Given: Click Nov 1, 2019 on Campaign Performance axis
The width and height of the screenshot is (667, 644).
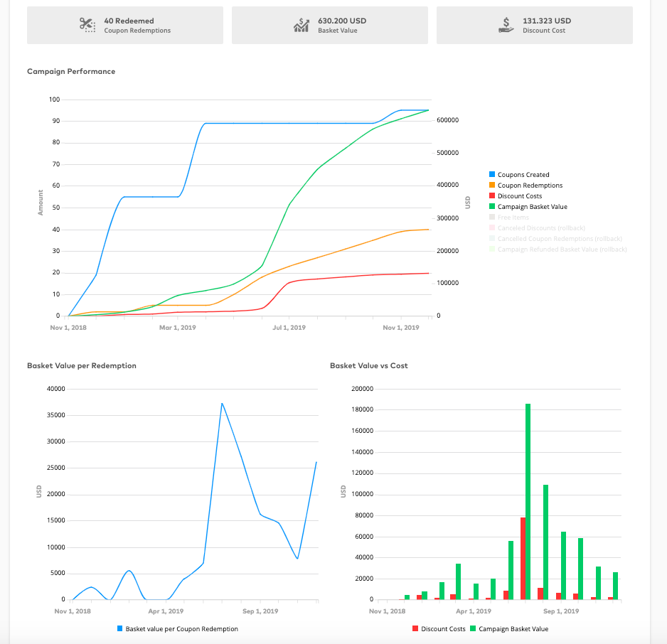Looking at the screenshot, I should pyautogui.click(x=401, y=328).
